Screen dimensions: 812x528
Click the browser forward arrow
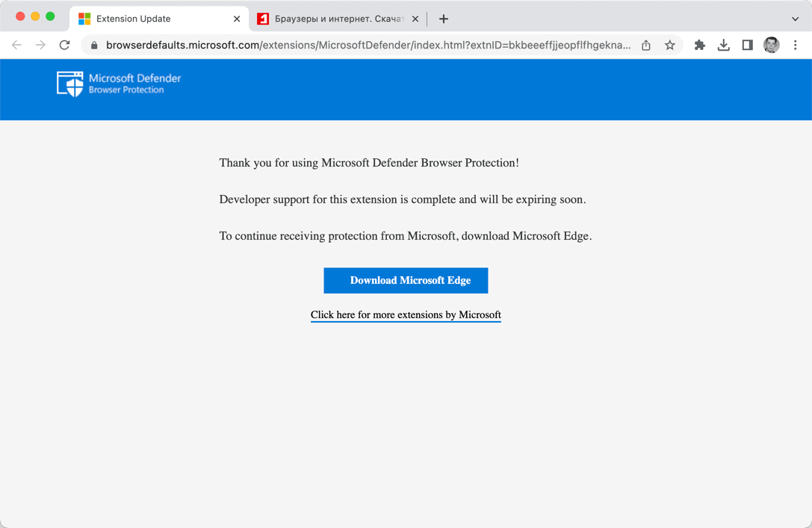tap(40, 46)
